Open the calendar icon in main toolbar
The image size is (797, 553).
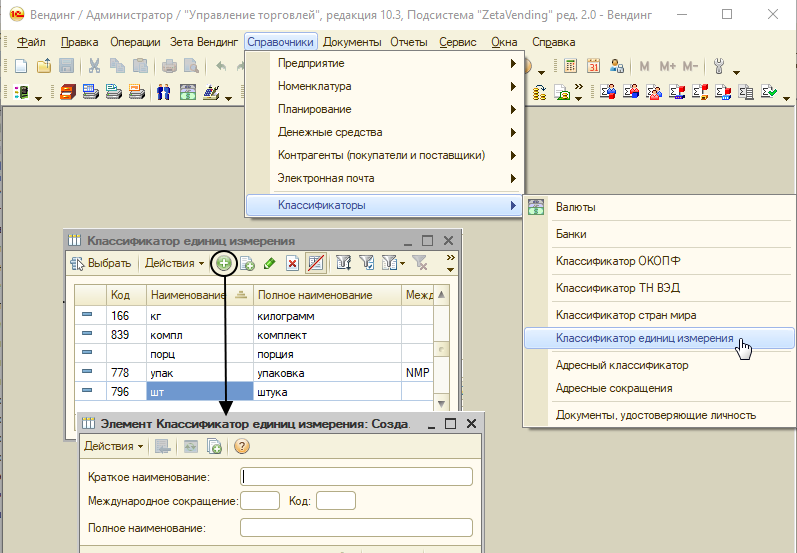[593, 66]
